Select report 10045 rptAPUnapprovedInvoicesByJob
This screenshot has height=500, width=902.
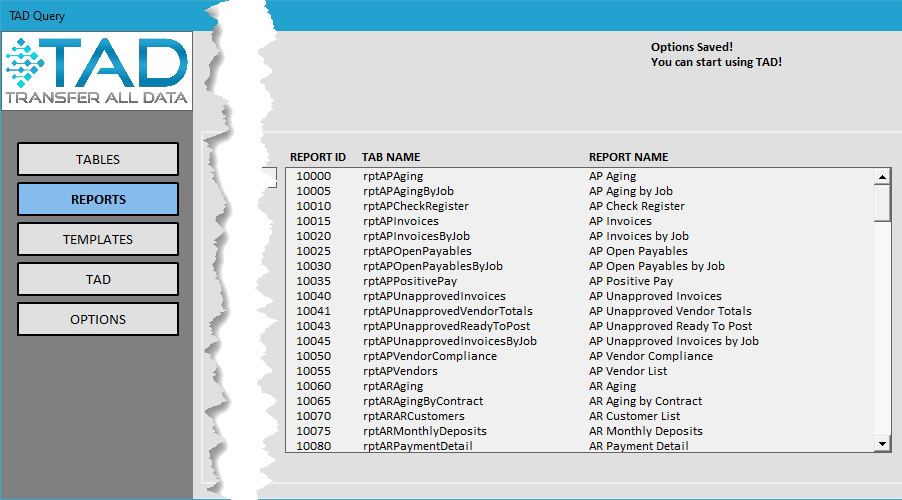(579, 341)
